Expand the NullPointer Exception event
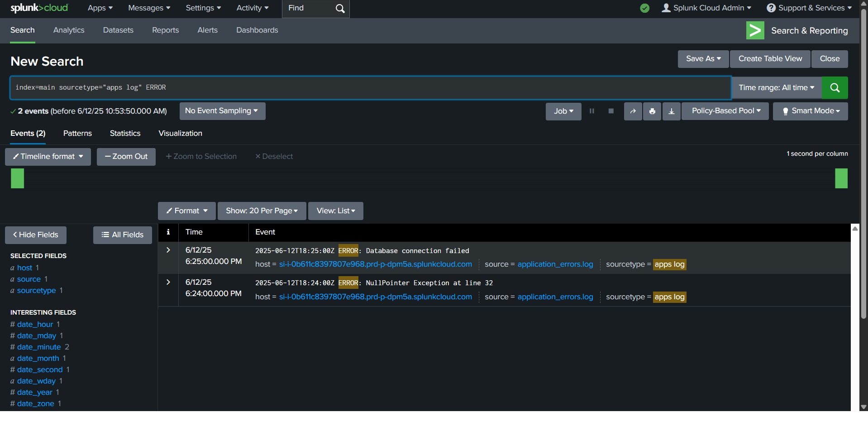 168,282
